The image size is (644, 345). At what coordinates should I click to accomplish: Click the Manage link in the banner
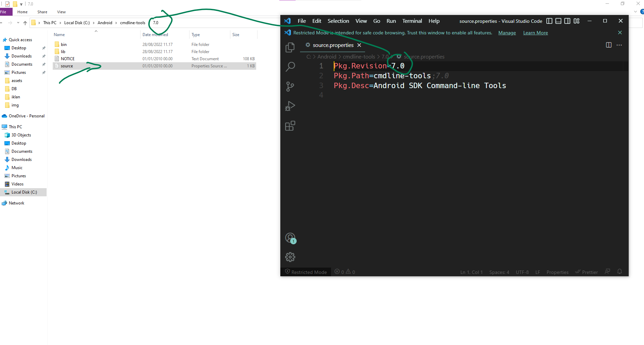tap(507, 33)
